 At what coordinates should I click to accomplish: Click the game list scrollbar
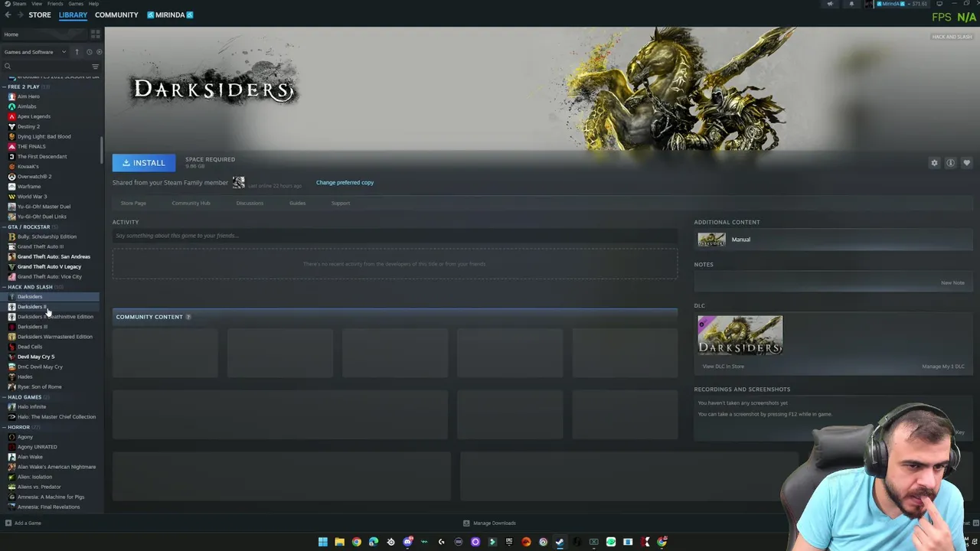(x=102, y=150)
